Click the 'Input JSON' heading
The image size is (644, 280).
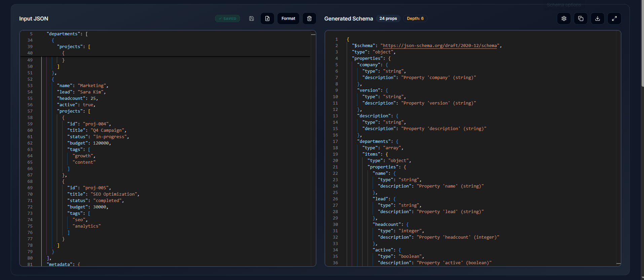(34, 18)
